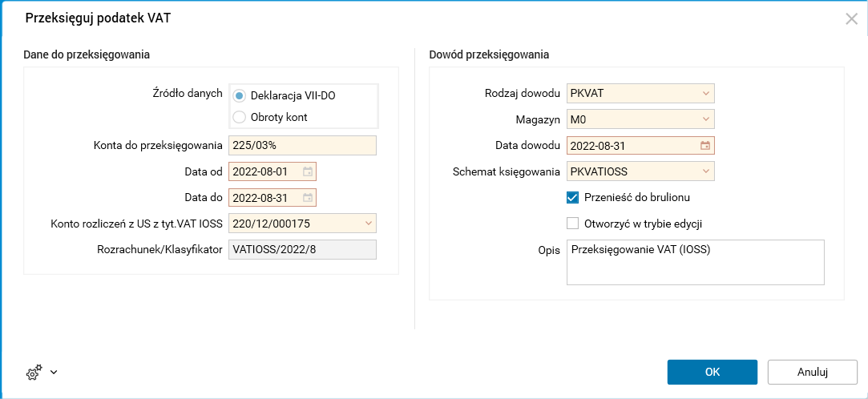868x399 pixels.
Task: Select Deklaracja VII-DO radio option
Action: [x=239, y=95]
